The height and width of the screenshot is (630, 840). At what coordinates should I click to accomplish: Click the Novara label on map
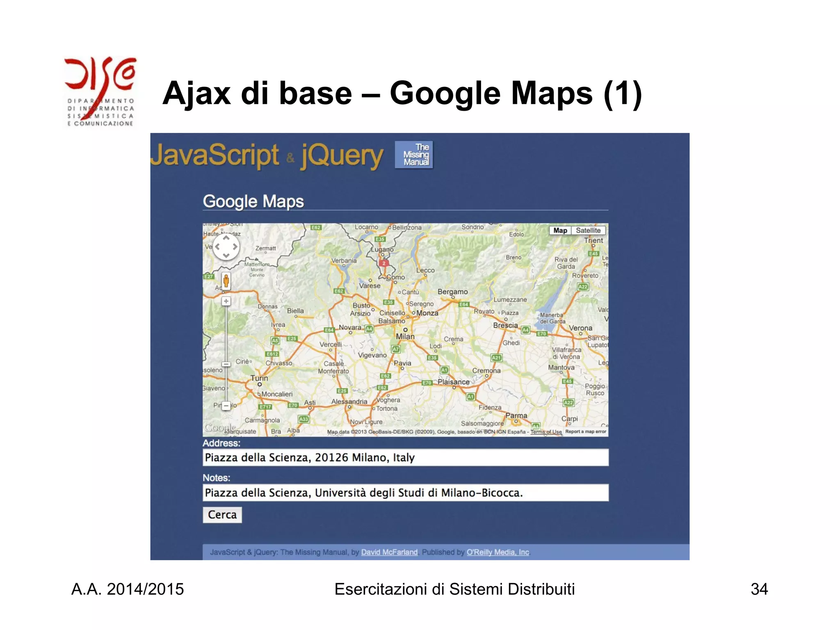pyautogui.click(x=350, y=327)
